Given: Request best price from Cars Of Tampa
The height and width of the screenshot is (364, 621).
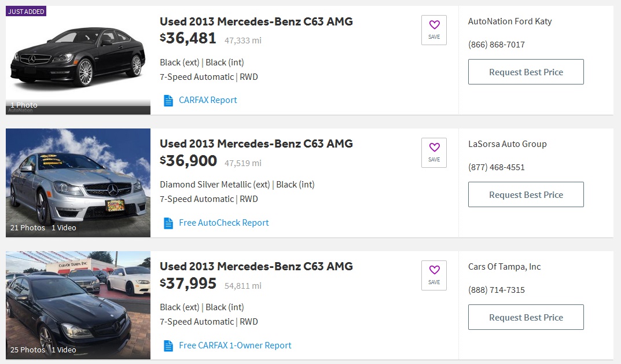Looking at the screenshot, I should (x=526, y=317).
